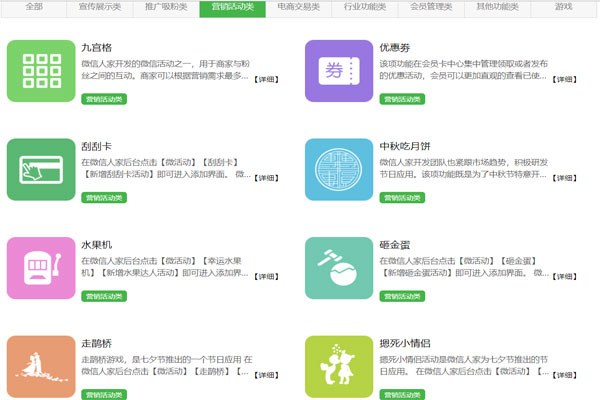This screenshot has width=600, height=400.
Task: Open the 九宫格 grid app icon
Action: point(41,71)
